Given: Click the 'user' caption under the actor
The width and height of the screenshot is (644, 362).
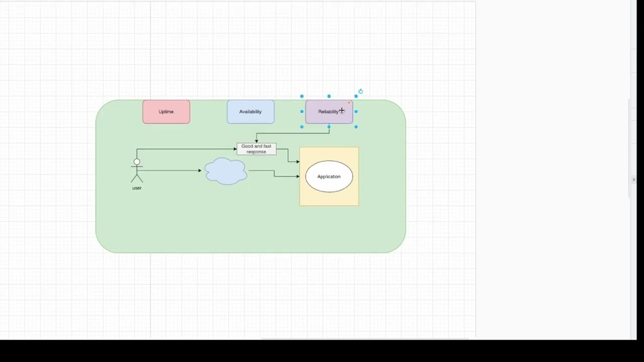Looking at the screenshot, I should pyautogui.click(x=137, y=188).
